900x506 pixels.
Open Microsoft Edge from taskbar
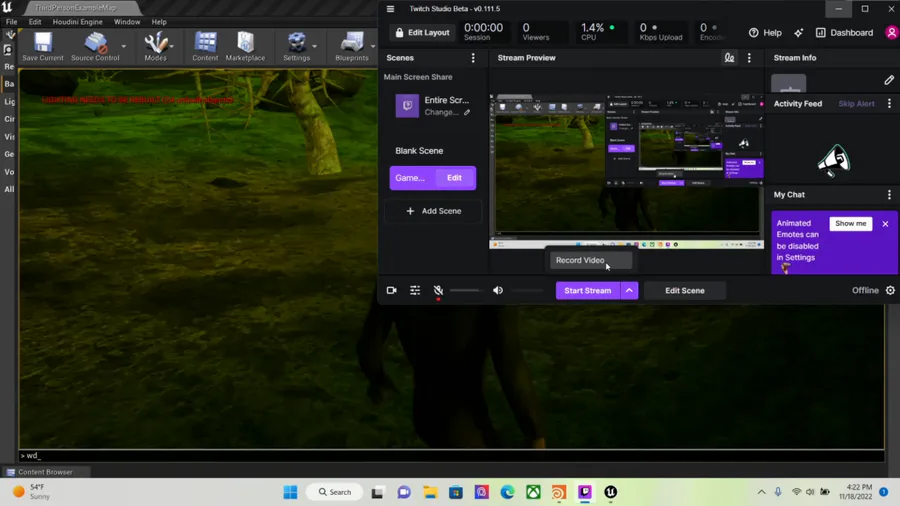pos(507,492)
